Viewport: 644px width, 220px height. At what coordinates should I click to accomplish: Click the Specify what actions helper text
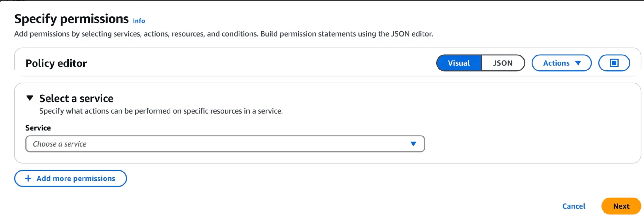pos(161,111)
